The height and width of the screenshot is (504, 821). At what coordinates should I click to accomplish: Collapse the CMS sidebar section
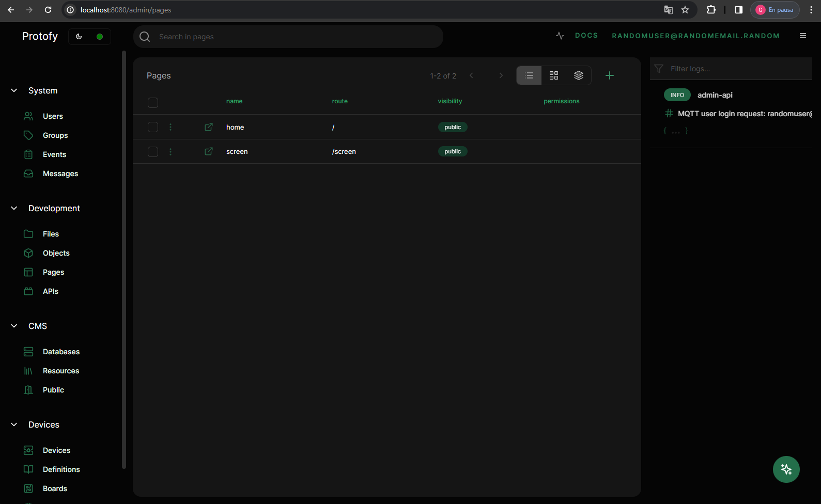point(14,326)
